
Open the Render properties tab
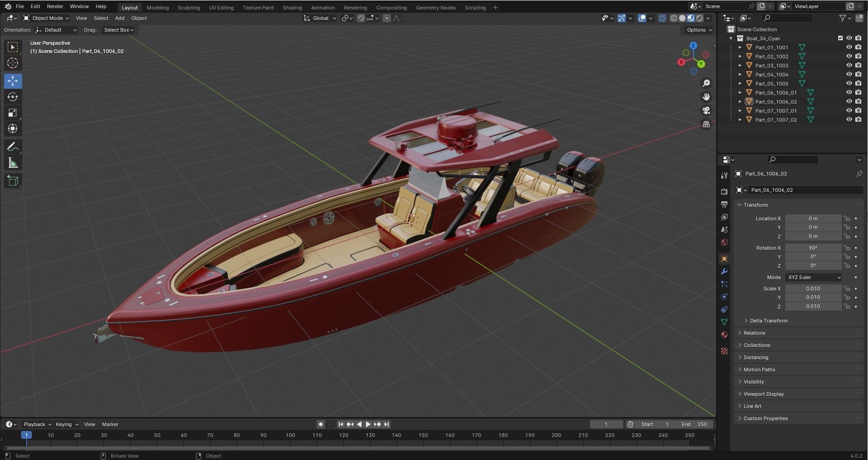724,191
